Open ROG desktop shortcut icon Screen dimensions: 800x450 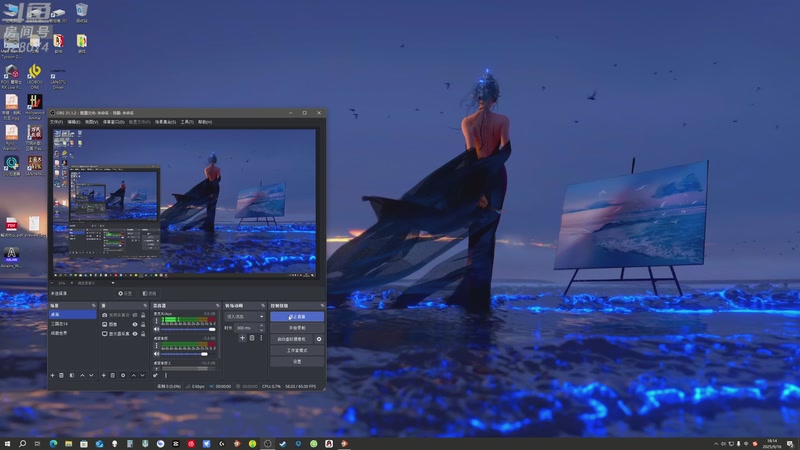pos(11,77)
